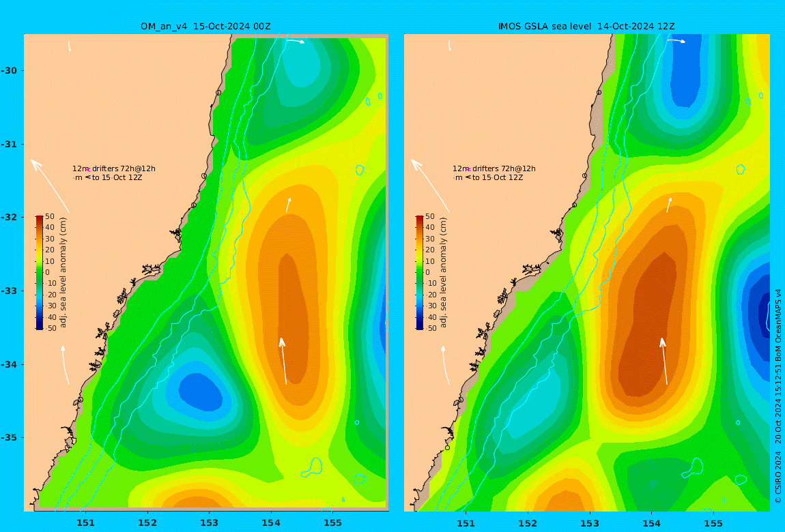
Task: Click longitude label 154 under the left map
Action: click(x=271, y=522)
